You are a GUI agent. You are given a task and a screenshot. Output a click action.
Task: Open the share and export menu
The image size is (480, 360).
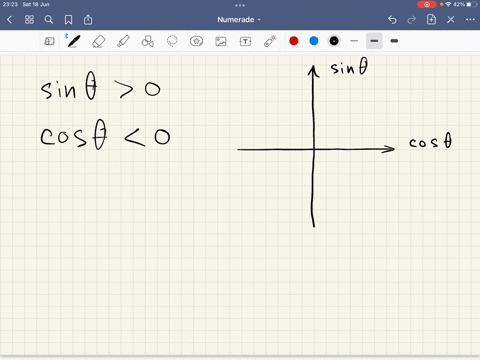coord(88,20)
